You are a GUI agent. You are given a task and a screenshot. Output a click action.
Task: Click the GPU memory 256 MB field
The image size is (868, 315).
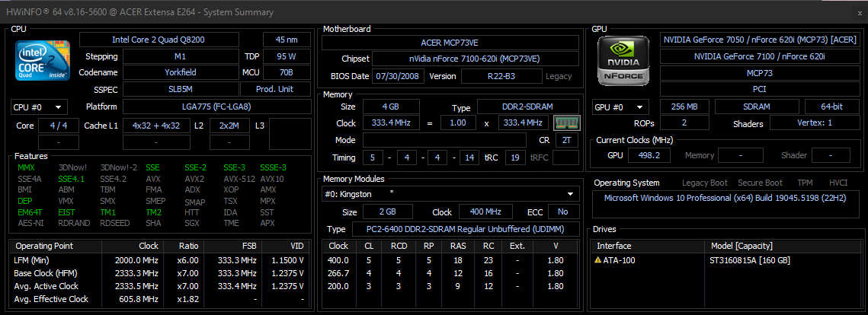685,107
